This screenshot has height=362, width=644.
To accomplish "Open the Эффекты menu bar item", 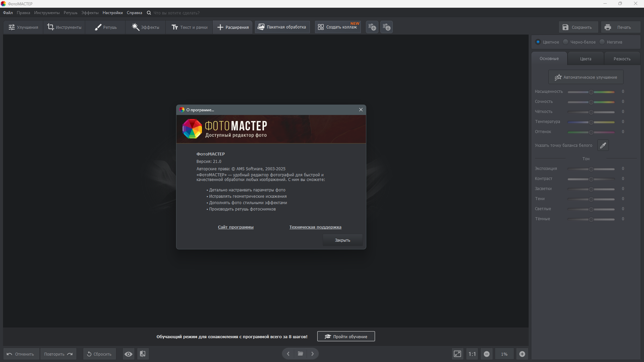I will (90, 13).
